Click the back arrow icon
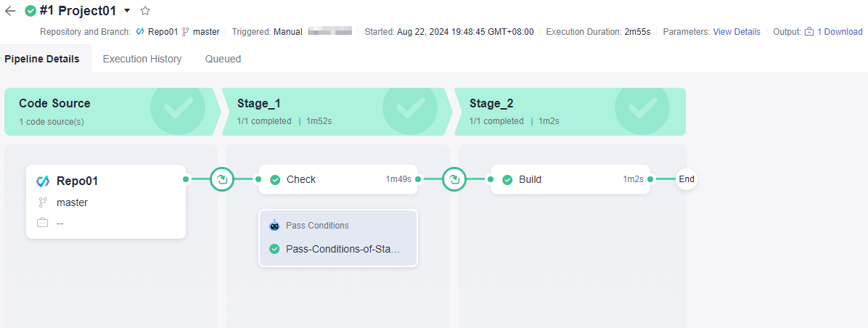868x328 pixels. [x=10, y=10]
